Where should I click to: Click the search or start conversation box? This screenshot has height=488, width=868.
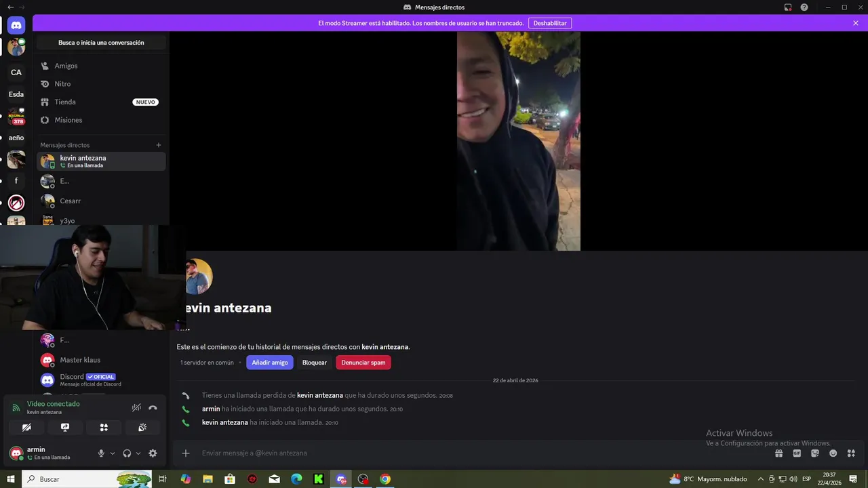click(x=101, y=43)
